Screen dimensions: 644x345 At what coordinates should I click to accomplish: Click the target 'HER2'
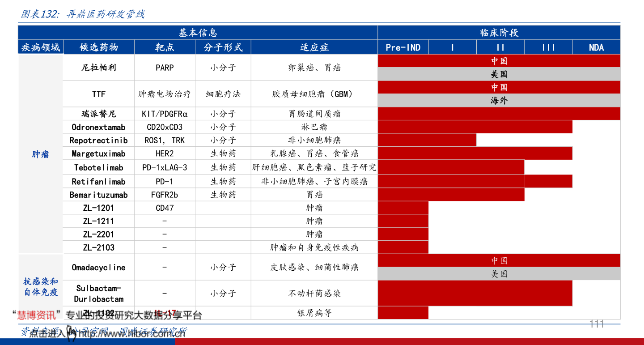click(165, 153)
